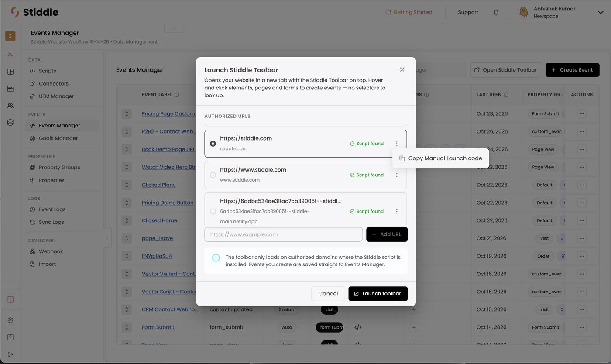Click the code icon in Form Submit row
611x364 pixels.
pyautogui.click(x=358, y=327)
